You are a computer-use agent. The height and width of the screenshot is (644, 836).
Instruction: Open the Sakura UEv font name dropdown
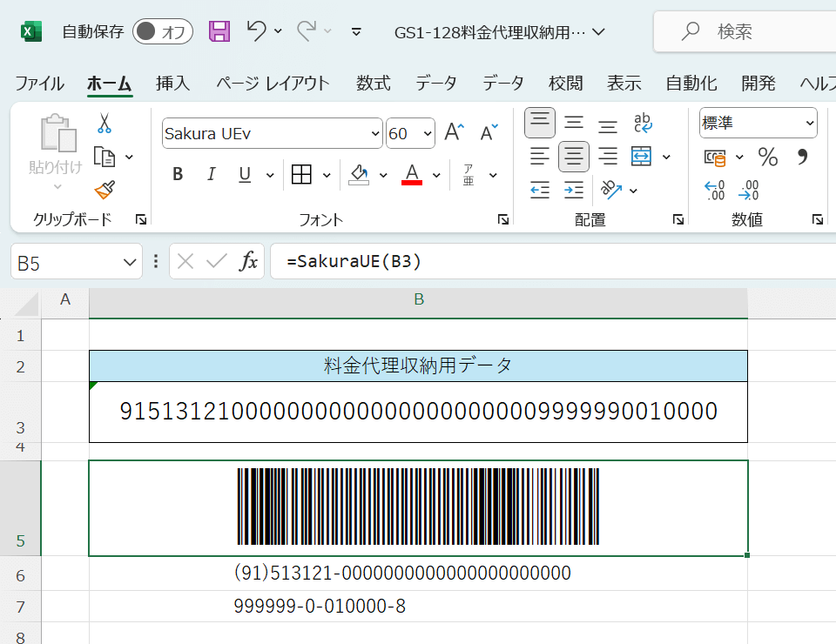click(376, 134)
